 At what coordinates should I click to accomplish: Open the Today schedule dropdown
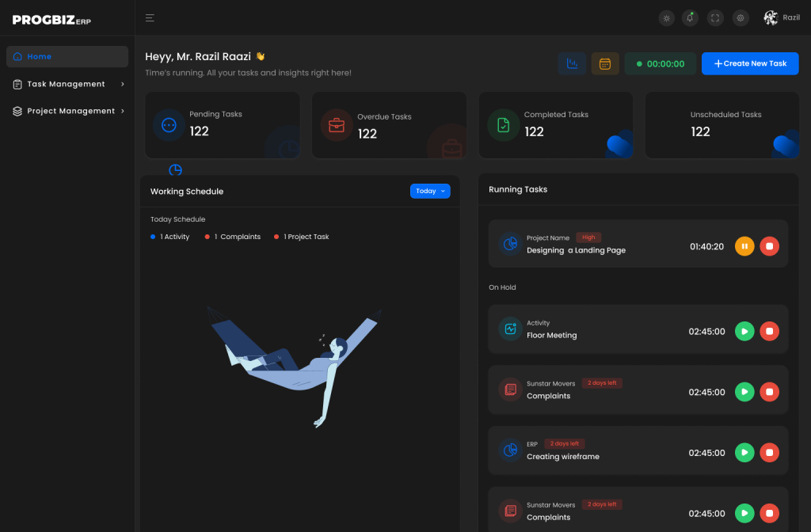coord(430,191)
